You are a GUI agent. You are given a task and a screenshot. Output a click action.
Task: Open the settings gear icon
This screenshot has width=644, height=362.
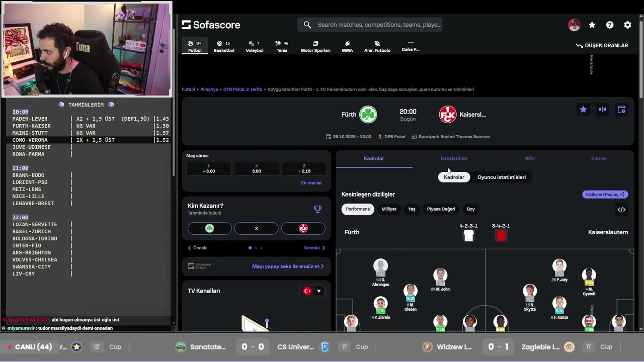[627, 25]
